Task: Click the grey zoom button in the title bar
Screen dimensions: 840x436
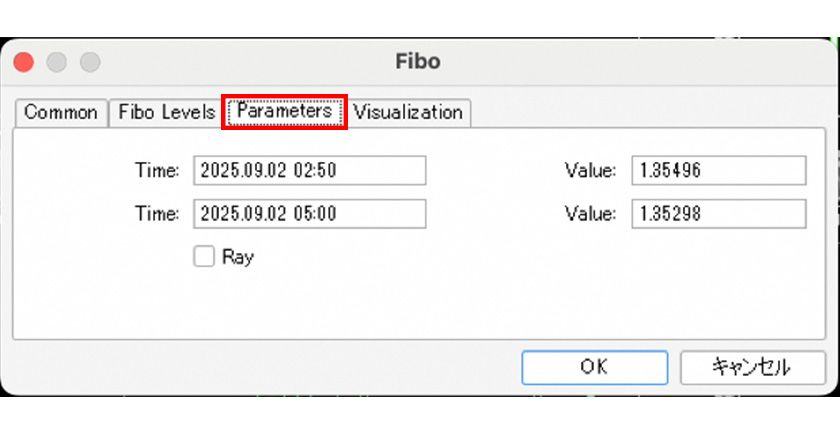Action: coord(90,62)
